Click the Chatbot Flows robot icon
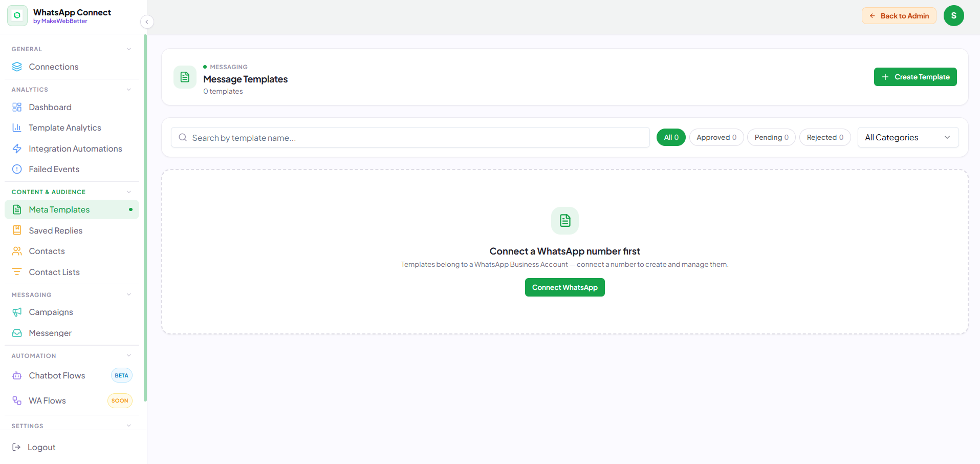 point(17,375)
